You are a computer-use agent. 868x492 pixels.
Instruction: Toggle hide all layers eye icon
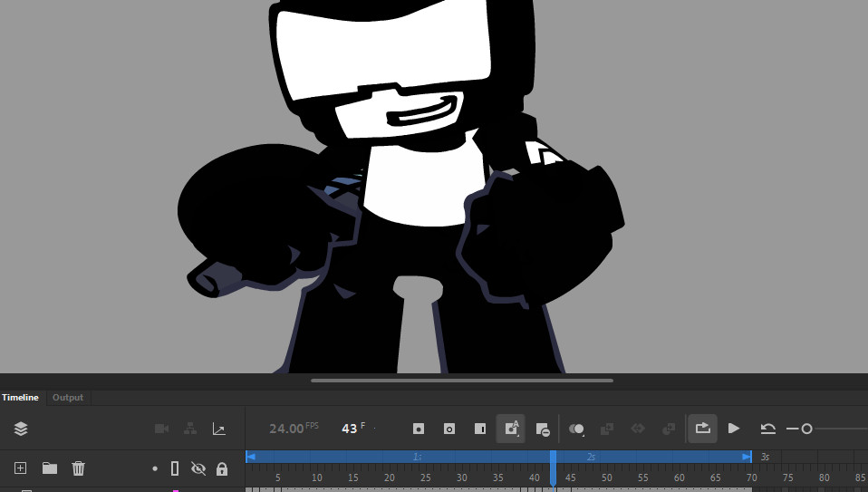tap(198, 468)
